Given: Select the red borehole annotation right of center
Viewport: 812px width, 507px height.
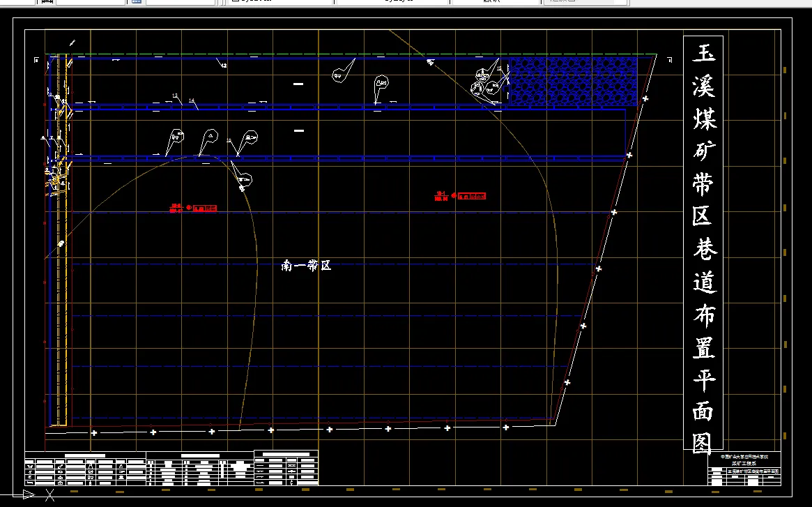Looking at the screenshot, I should click(x=460, y=196).
